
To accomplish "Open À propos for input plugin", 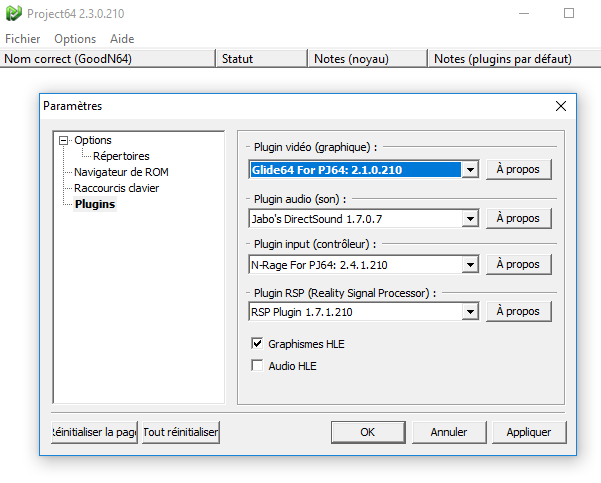I will point(519,264).
